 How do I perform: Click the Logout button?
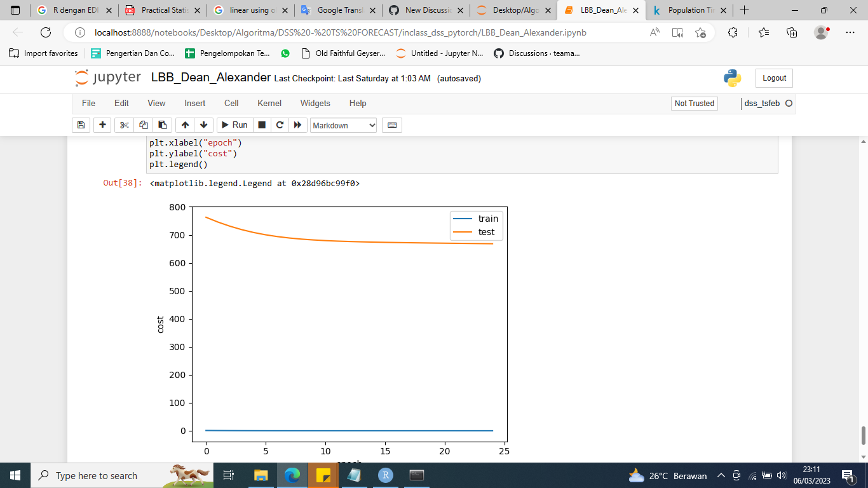tap(773, 78)
